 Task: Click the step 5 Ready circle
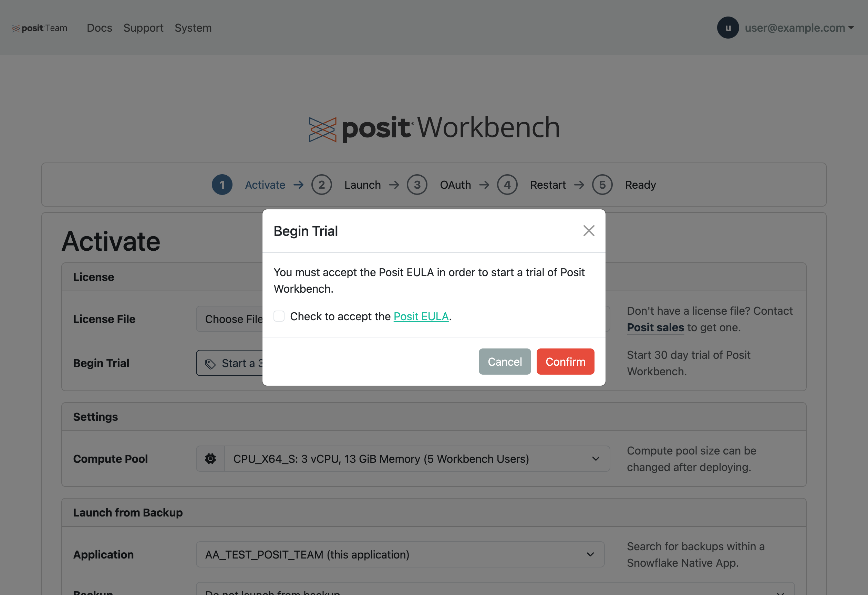(602, 185)
